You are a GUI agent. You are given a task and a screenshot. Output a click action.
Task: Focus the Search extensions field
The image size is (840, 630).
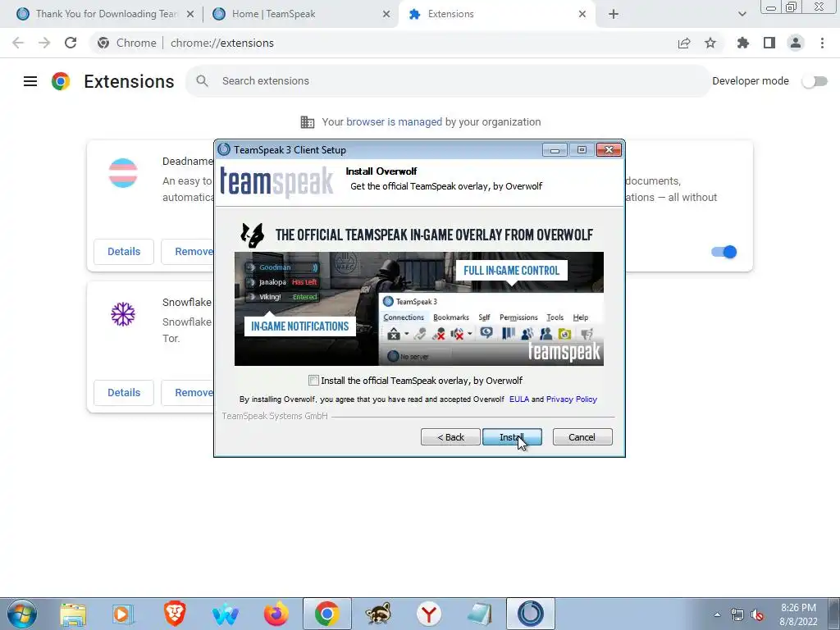tap(449, 81)
